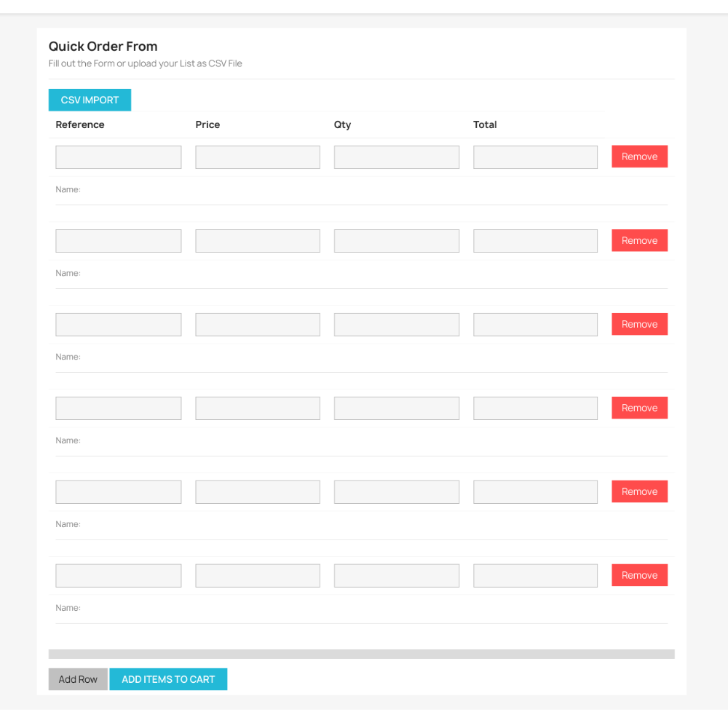
Task: Click the fourth row Qty box
Action: [397, 408]
